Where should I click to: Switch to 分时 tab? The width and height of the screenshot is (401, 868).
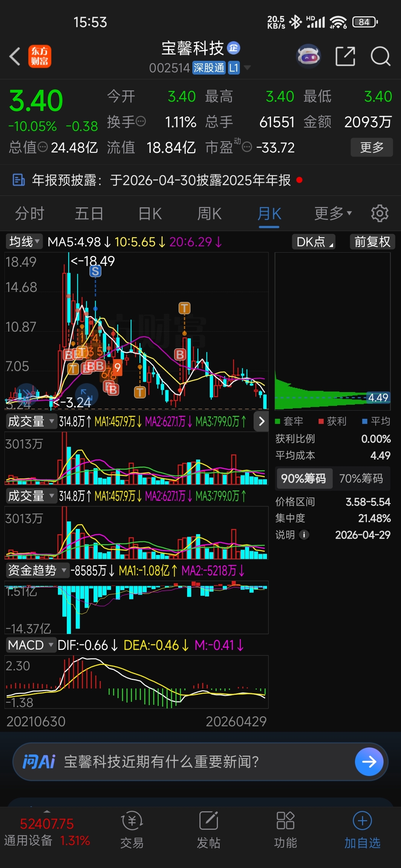(x=30, y=214)
